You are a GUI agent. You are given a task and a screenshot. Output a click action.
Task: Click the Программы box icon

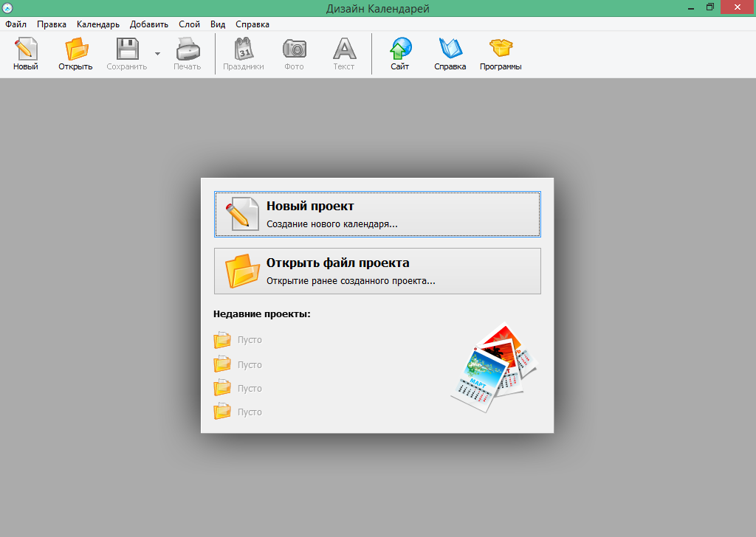[501, 49]
